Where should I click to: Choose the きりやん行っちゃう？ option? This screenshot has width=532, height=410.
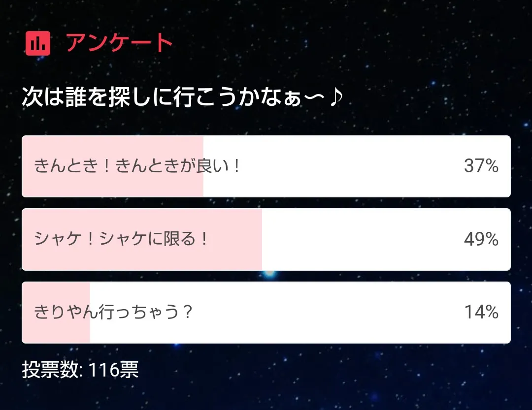[113, 313]
